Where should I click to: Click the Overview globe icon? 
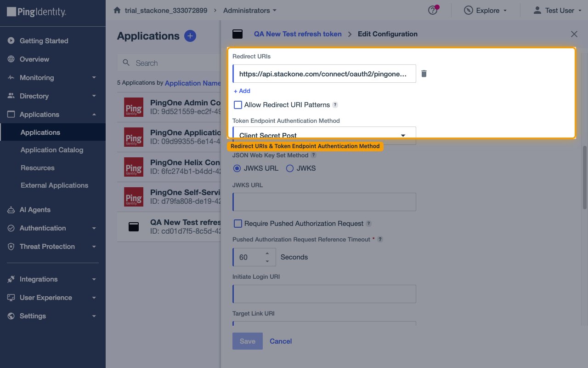click(11, 59)
